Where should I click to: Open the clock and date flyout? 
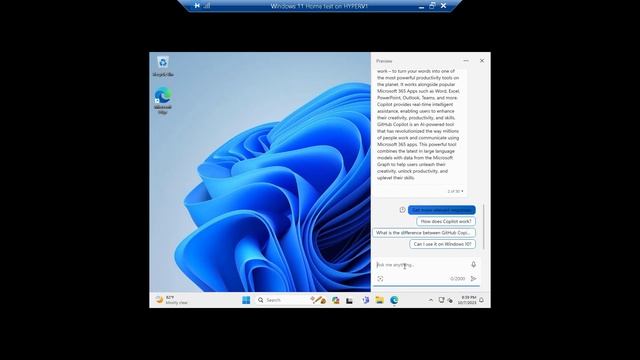tap(467, 300)
